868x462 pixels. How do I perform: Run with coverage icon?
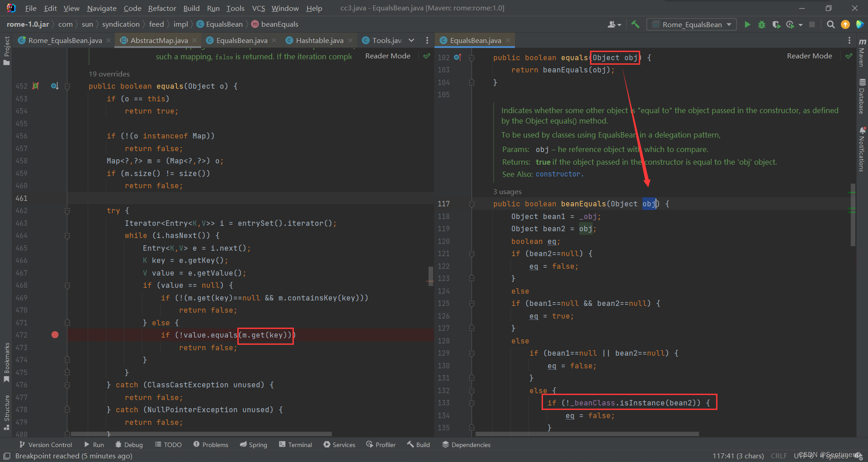776,24
